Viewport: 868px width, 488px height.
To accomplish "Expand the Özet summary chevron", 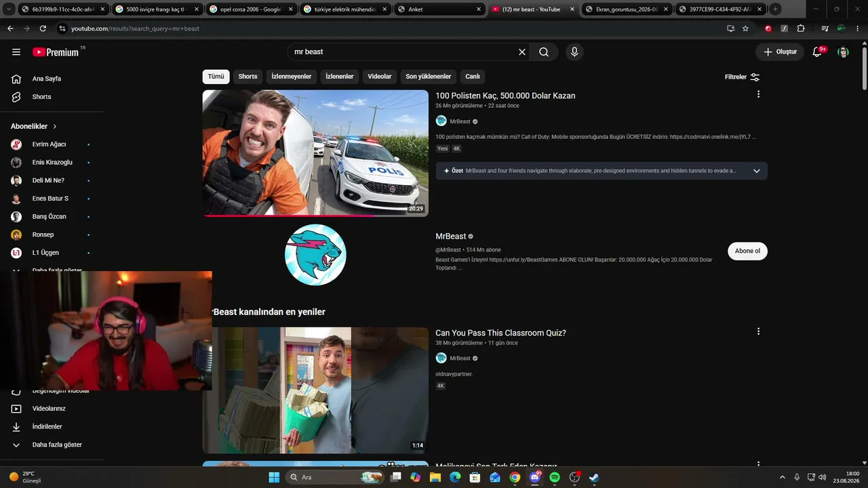I will 757,171.
